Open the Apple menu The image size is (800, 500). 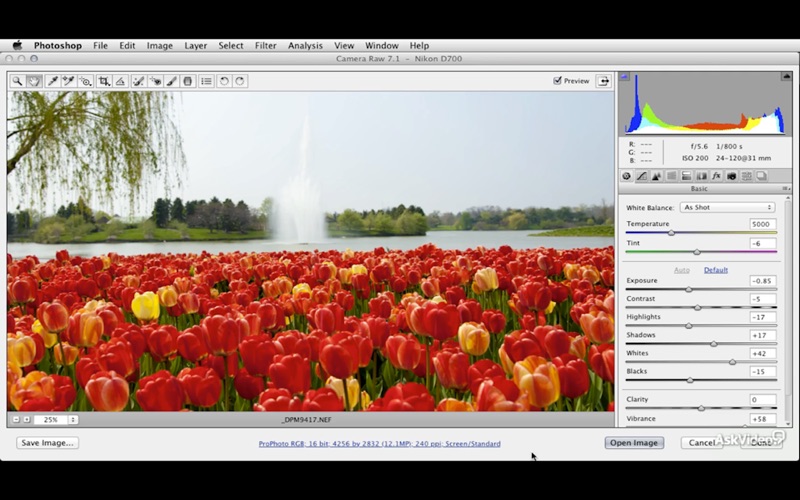point(17,45)
